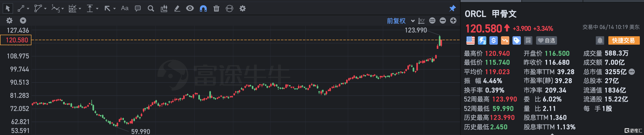Click the 52周最高 123.990 value

[505, 99]
